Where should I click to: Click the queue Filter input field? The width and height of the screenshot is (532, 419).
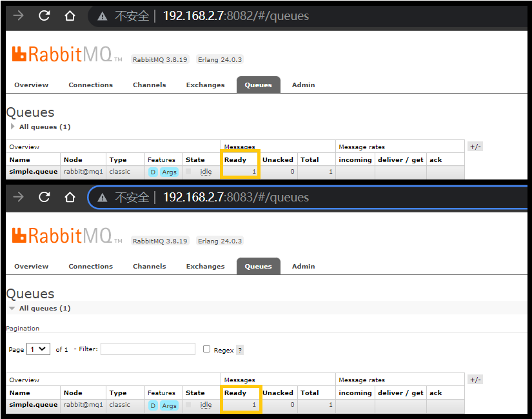coord(148,349)
